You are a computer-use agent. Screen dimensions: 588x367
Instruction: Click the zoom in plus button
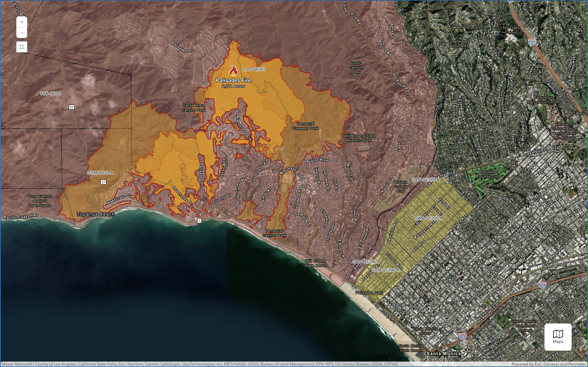pyautogui.click(x=22, y=22)
